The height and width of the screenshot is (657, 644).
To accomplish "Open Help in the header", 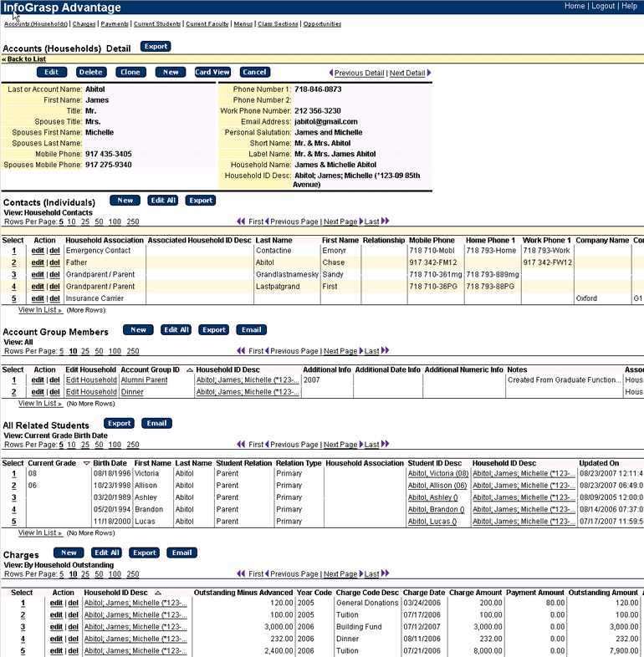I will pyautogui.click(x=629, y=6).
